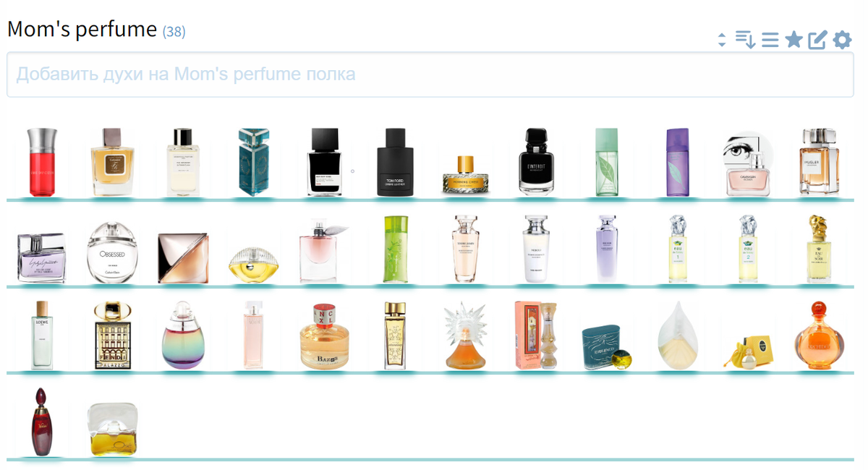Select the L'Interdit Givenchy black bottle
The height and width of the screenshot is (470, 868).
536,161
